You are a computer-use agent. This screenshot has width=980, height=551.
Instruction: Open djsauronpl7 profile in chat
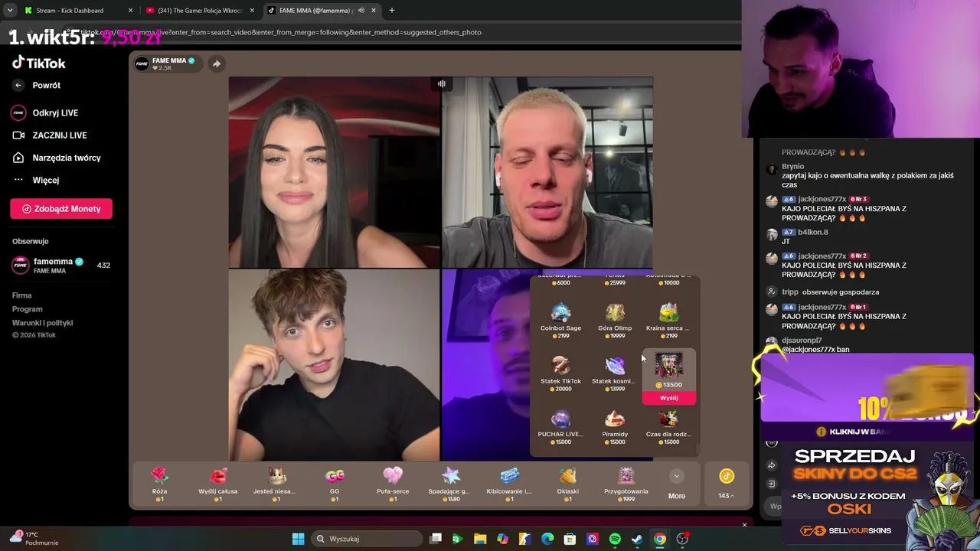point(802,341)
